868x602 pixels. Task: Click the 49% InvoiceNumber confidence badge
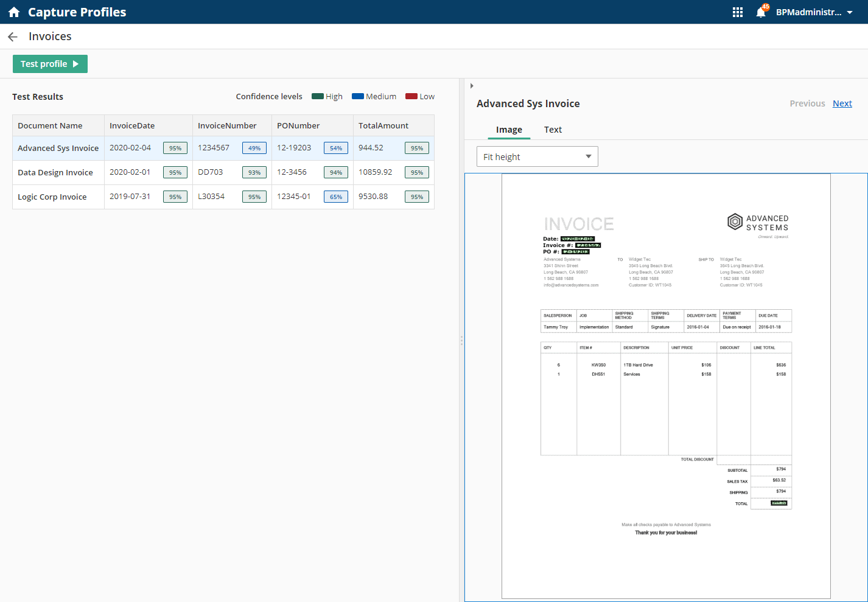point(254,147)
